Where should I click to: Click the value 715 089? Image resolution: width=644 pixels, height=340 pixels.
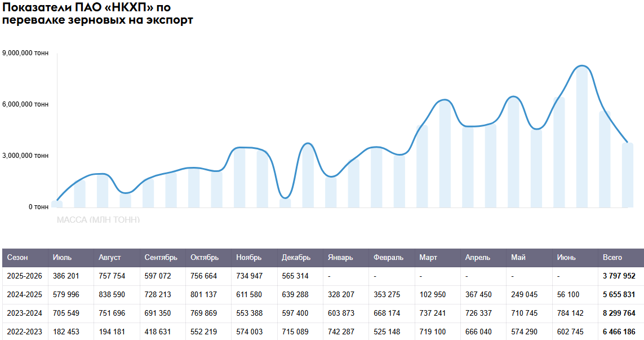pyautogui.click(x=295, y=332)
